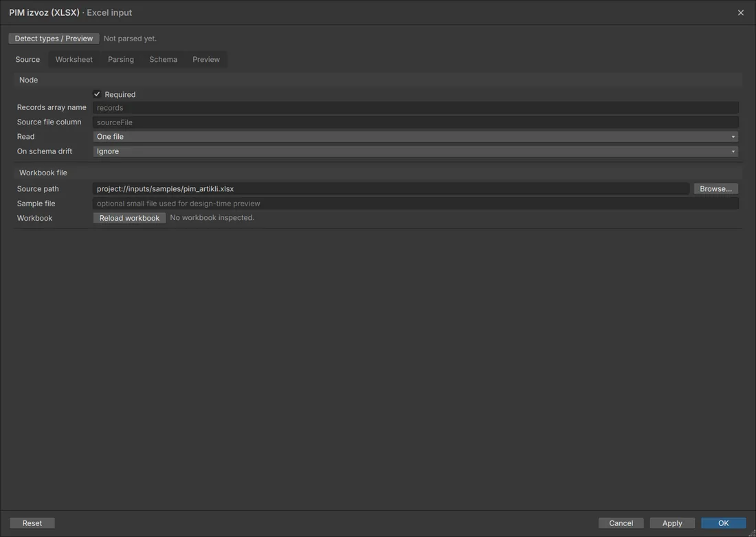Switch to the Worksheet tab

[x=74, y=59]
